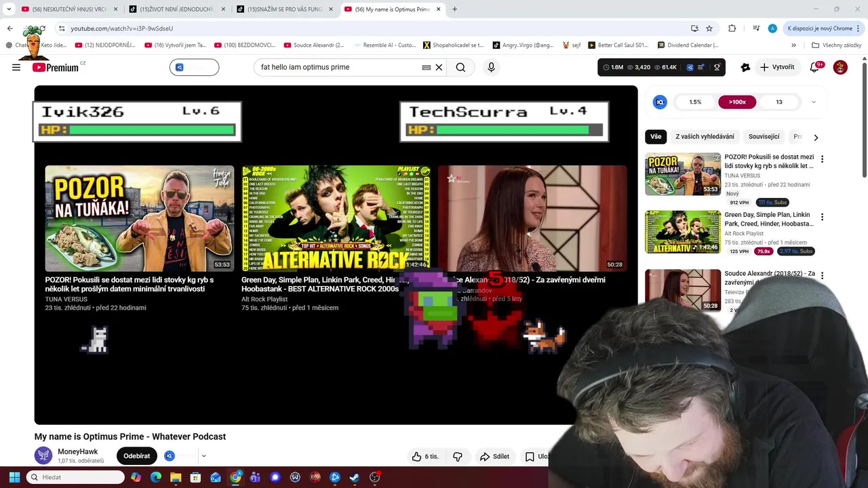Open the Vytvořit create menu
This screenshot has height=488, width=868.
pyautogui.click(x=777, y=67)
